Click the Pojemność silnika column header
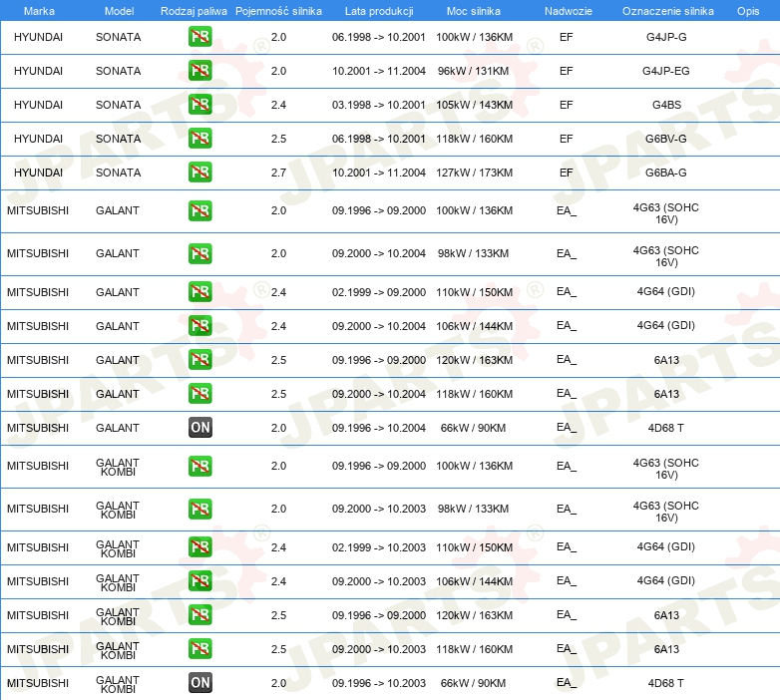Screen dimensions: 780x700 (x=278, y=11)
